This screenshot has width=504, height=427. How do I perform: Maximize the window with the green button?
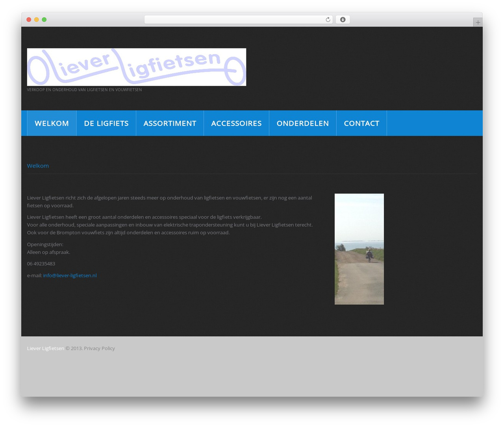click(x=44, y=20)
